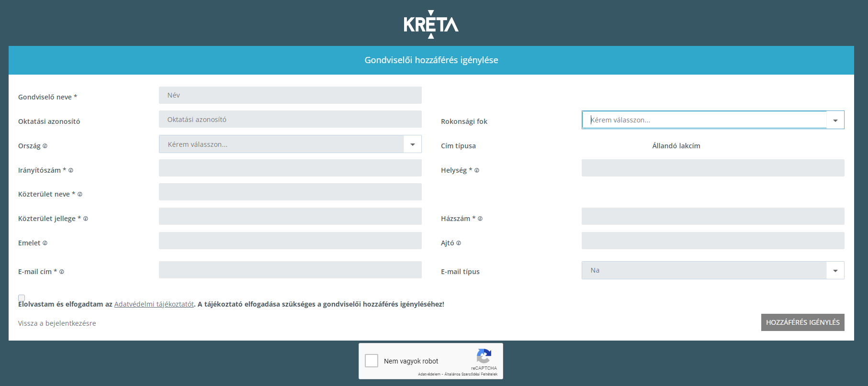Image resolution: width=868 pixels, height=386 pixels.
Task: Click the E-mail cím input field
Action: (290, 270)
